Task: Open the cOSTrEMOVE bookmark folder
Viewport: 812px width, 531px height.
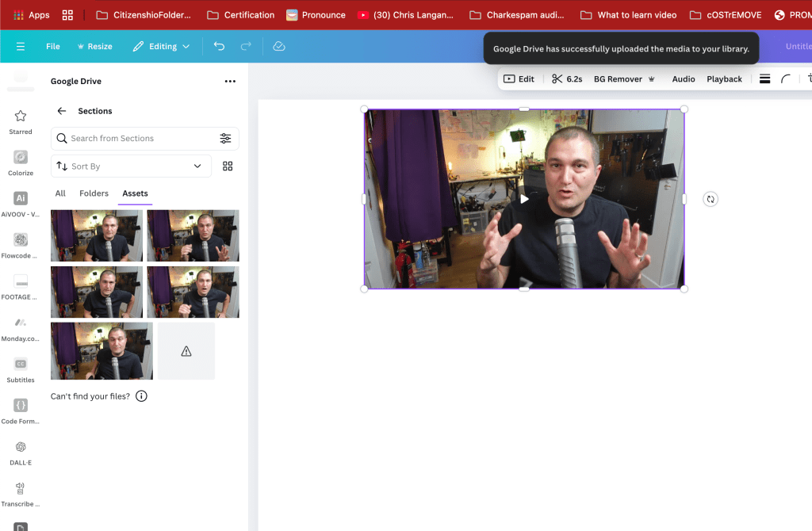Action: tap(726, 15)
